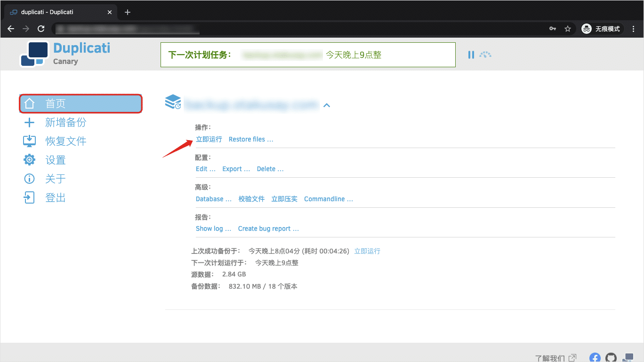644x362 pixels.
Task: Reload the page with the refresh icon
Action: pyautogui.click(x=41, y=29)
